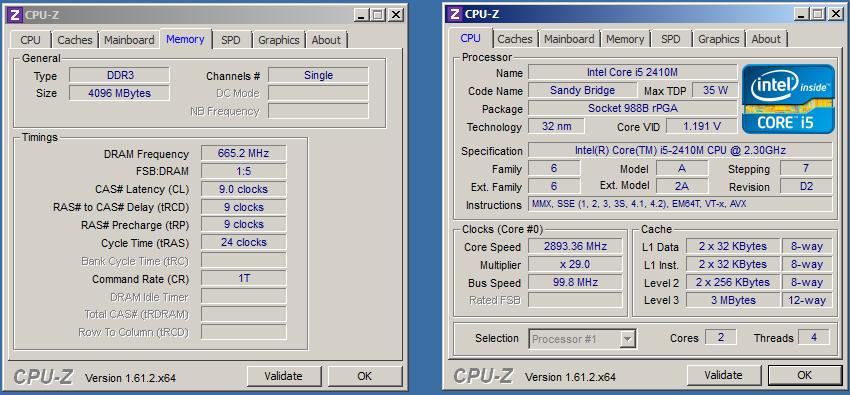
Task: Click the x 29.0 Multiplier value
Action: point(575,264)
